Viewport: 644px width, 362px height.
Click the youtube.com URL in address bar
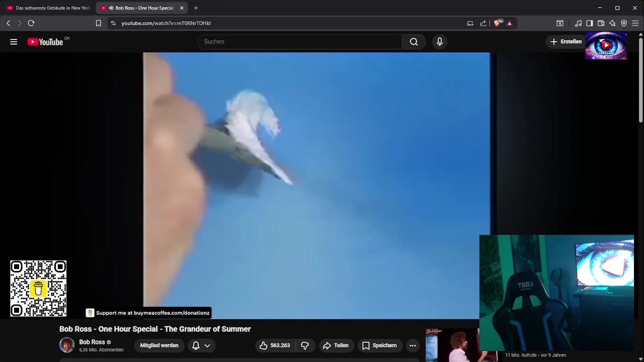[166, 23]
